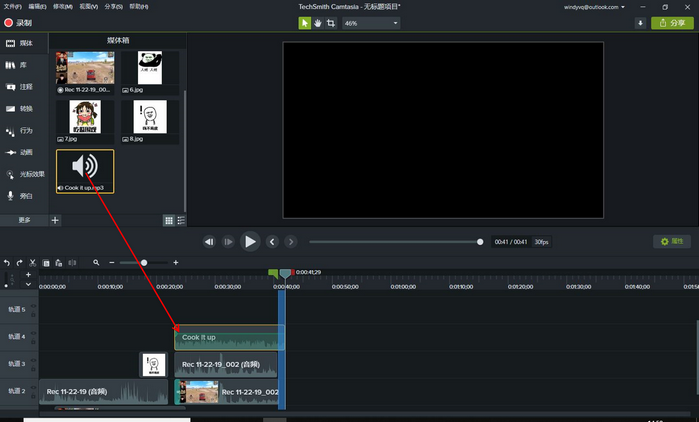Screen dimensions: 699x422
Task: Click the add media plus button
Action: tap(55, 220)
